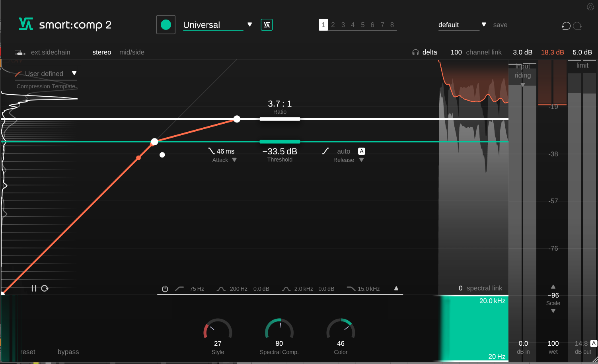
Task: Select the 75 Hz high-pass filter icon
Action: (x=179, y=289)
